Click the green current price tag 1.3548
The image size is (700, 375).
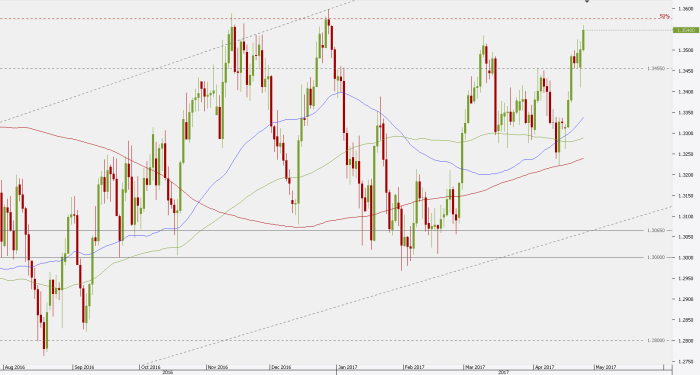pyautogui.click(x=685, y=30)
